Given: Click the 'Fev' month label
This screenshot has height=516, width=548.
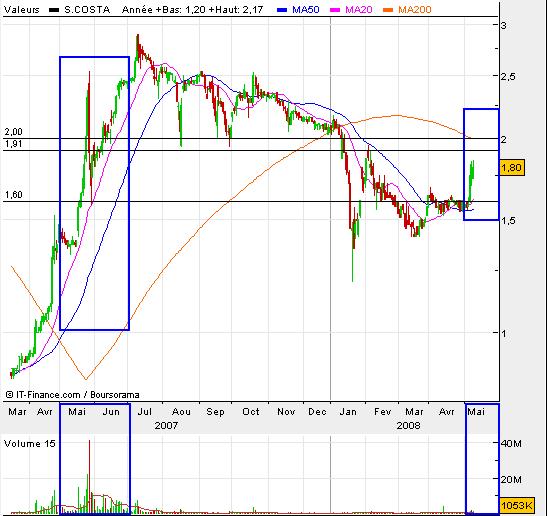Looking at the screenshot, I should tap(383, 412).
